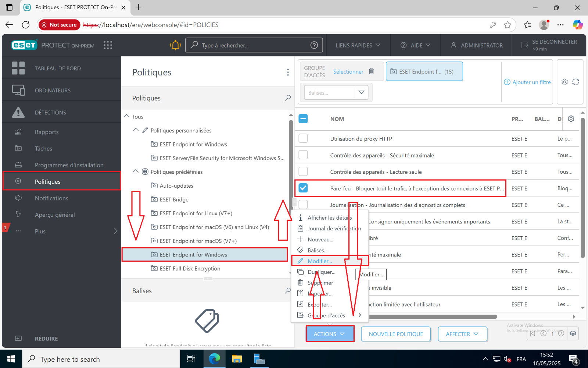Click Sélectionner for Groupe d'accès
This screenshot has width=588, height=368.
coord(348,71)
